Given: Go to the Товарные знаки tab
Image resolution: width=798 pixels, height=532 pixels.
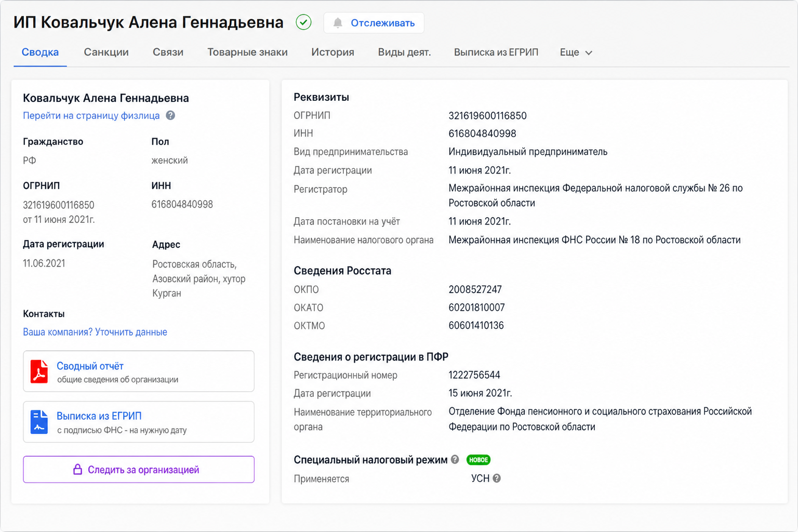Looking at the screenshot, I should click(x=247, y=52).
